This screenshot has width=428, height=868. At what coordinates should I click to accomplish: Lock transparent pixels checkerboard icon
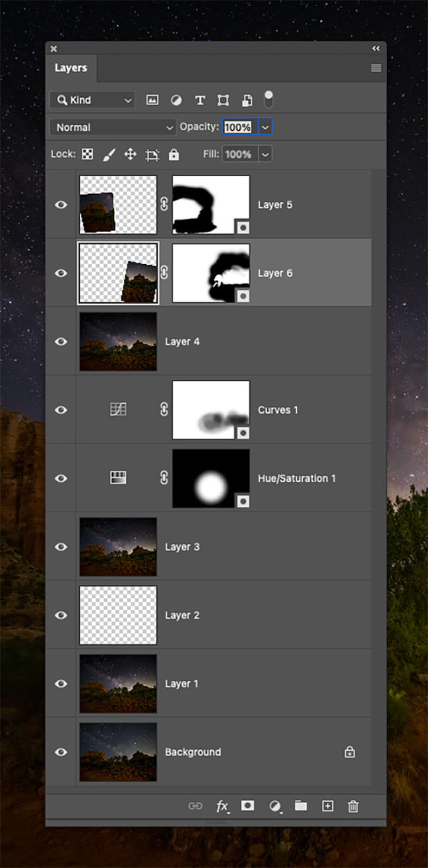click(x=87, y=154)
